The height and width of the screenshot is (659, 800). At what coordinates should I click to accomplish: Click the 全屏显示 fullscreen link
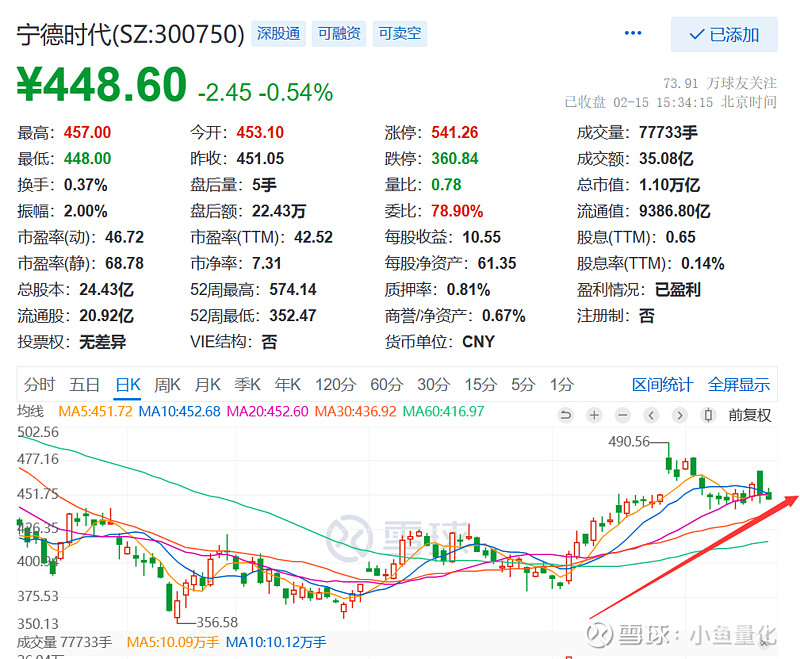click(x=739, y=385)
